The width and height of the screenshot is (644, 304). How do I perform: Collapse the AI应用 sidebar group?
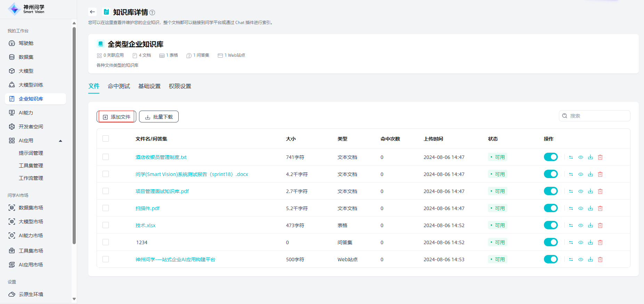(x=60, y=141)
